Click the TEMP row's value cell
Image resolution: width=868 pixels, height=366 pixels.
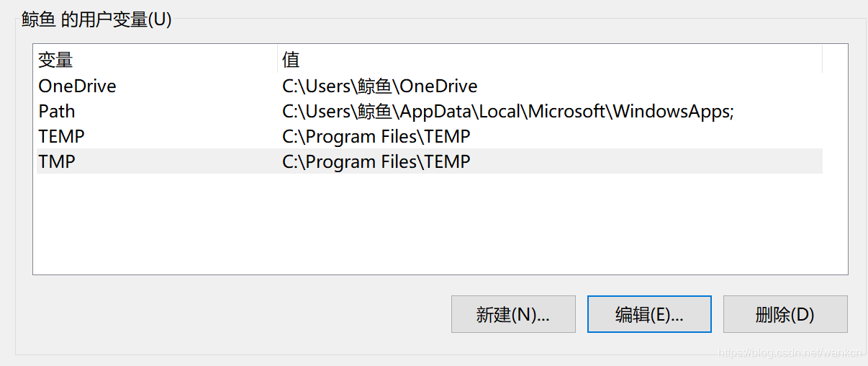[376, 136]
